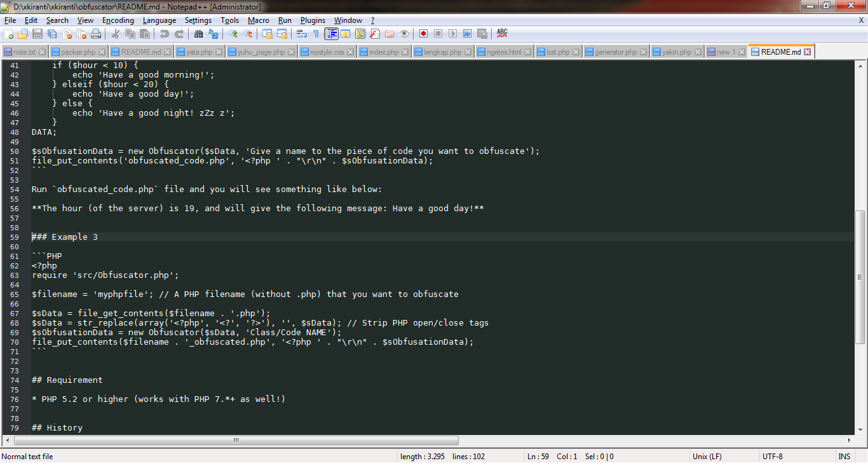The image size is (868, 463).
Task: Zoom out using the toolbar icon
Action: (x=248, y=34)
